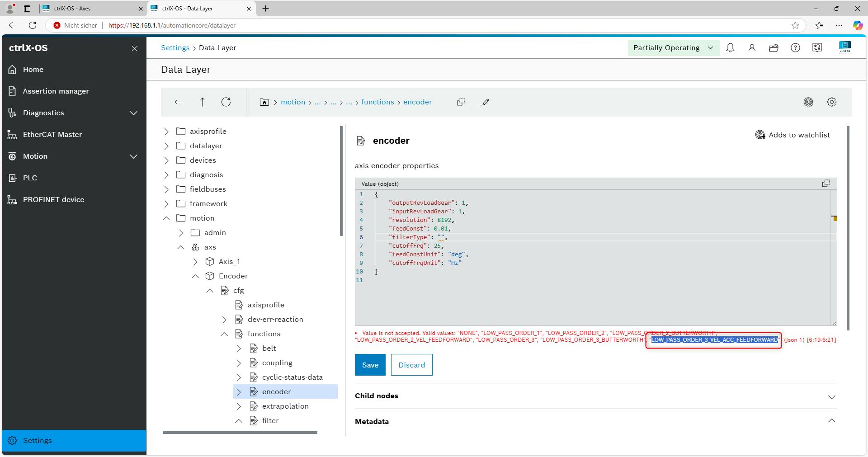Open the user account icon
Viewport: 868px width, 457px height.
(x=752, y=48)
